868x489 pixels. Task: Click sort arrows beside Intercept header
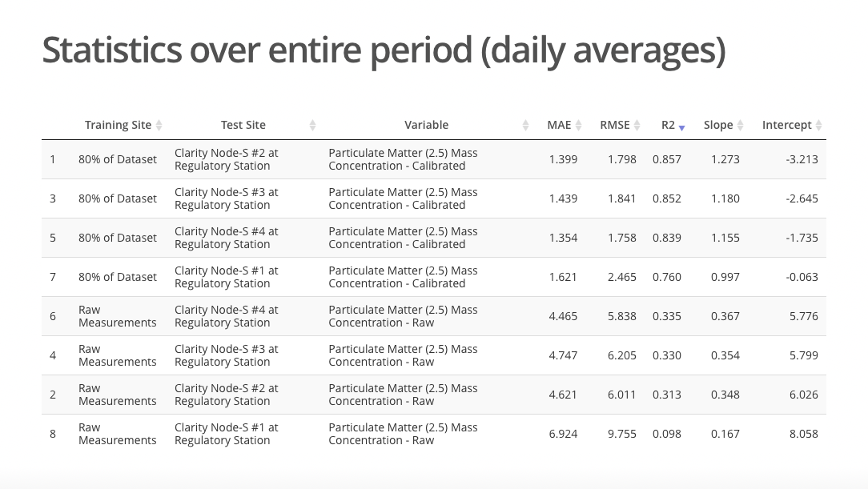point(818,126)
